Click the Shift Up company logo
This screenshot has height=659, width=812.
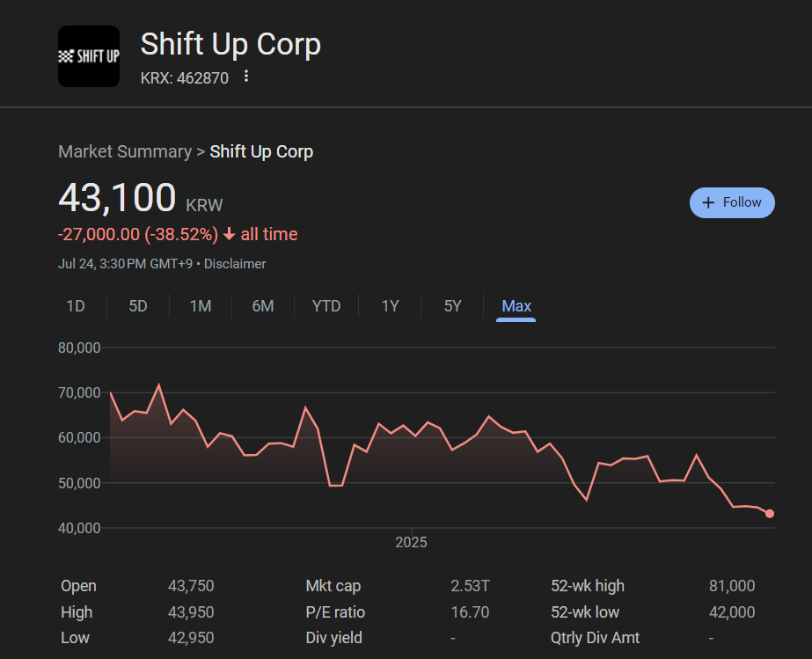[x=89, y=56]
